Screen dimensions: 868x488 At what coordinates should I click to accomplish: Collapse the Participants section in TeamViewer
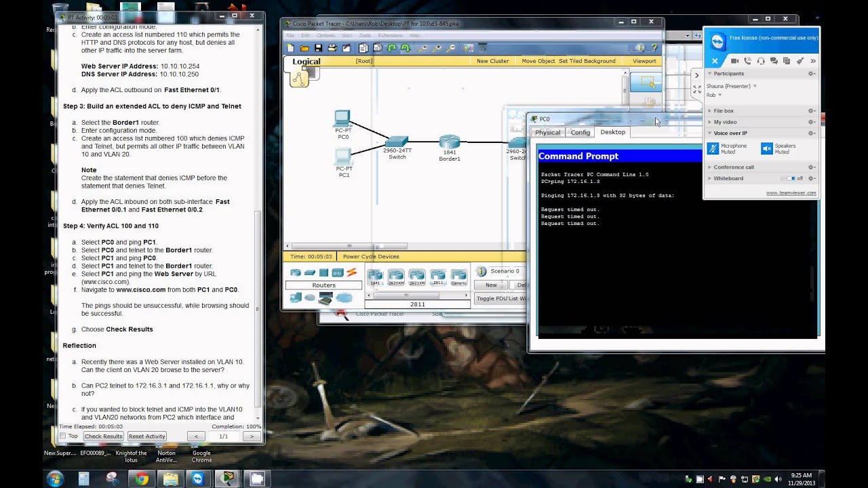point(710,73)
